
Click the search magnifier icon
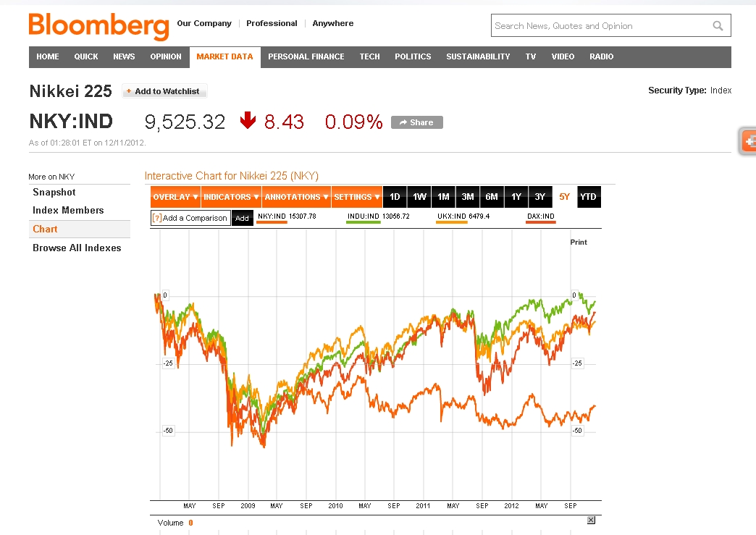coord(718,26)
